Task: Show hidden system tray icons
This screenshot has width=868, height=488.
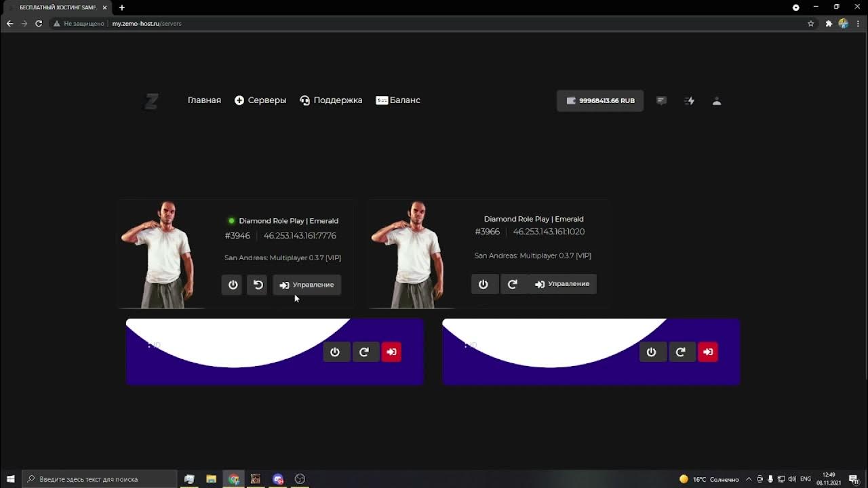Action: pyautogui.click(x=749, y=479)
